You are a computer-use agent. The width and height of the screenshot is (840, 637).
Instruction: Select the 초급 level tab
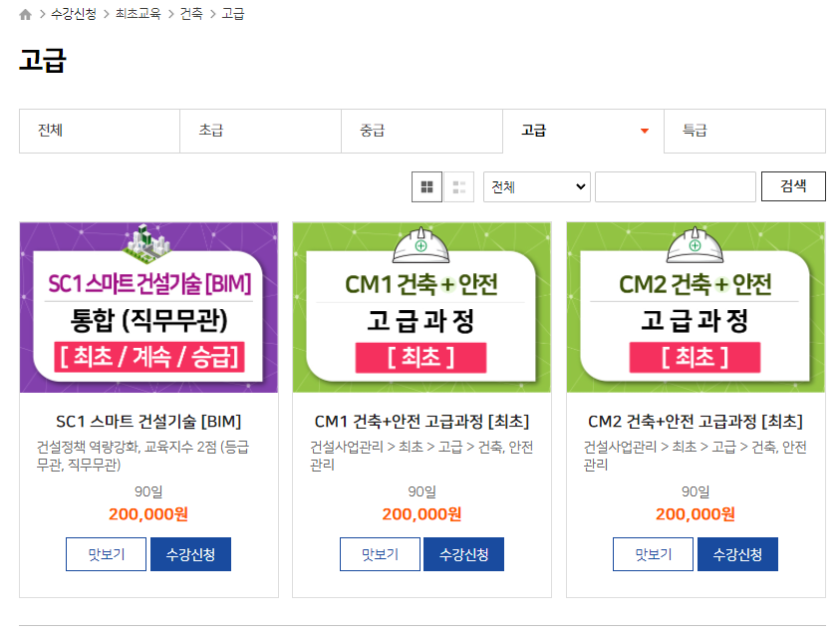pos(261,131)
